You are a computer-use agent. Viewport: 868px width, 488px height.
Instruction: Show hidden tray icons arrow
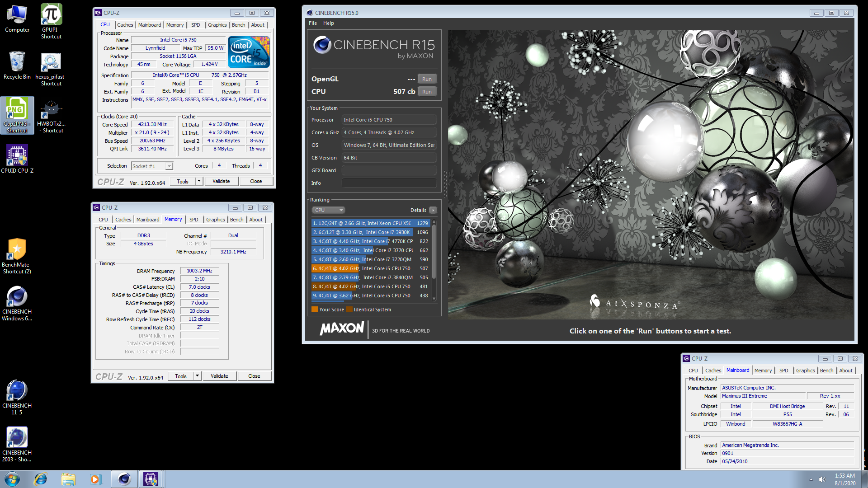point(811,479)
